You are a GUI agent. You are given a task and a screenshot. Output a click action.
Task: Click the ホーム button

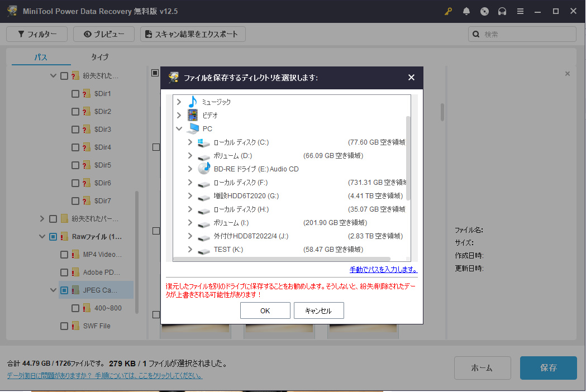[483, 368]
